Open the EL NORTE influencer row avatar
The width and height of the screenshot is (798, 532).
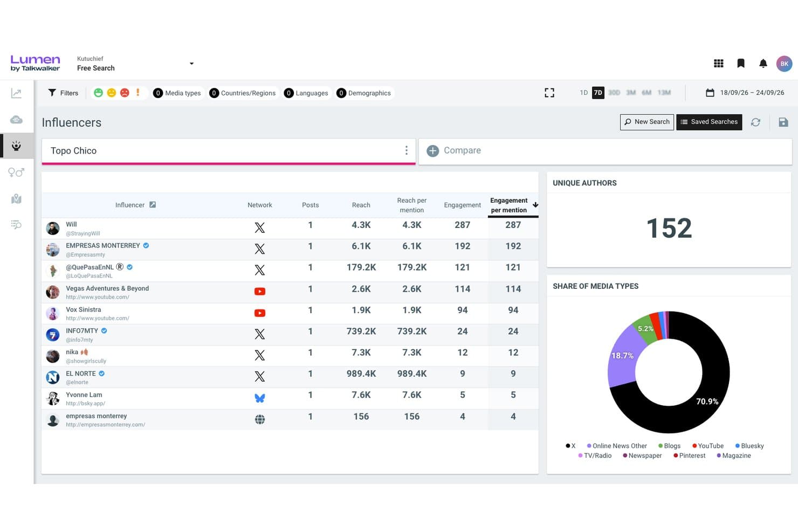click(x=53, y=377)
